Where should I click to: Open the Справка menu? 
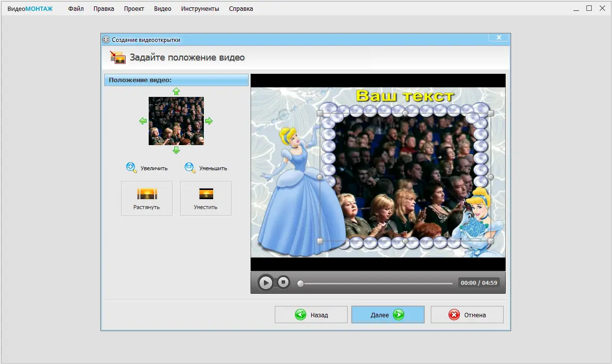click(x=241, y=9)
